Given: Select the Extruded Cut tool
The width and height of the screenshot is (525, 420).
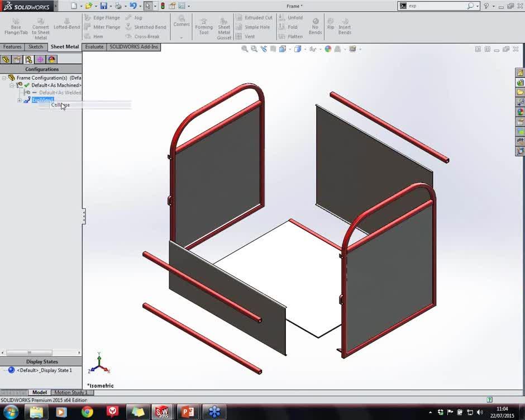Looking at the screenshot, I should [254, 17].
